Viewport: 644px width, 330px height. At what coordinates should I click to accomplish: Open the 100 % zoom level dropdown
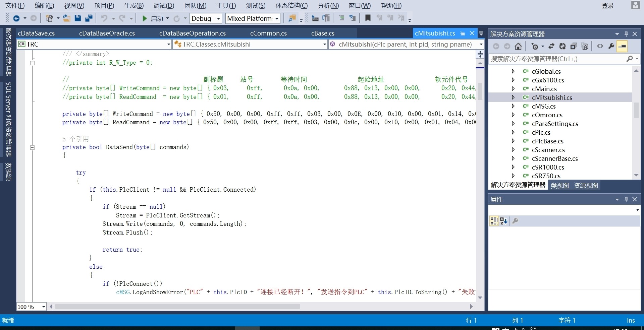44,307
